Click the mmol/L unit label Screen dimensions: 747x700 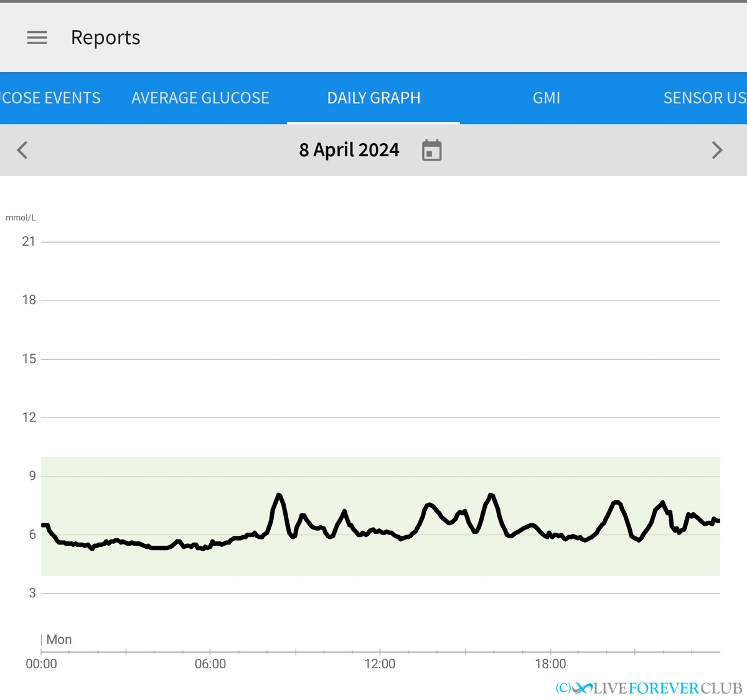coord(21,218)
